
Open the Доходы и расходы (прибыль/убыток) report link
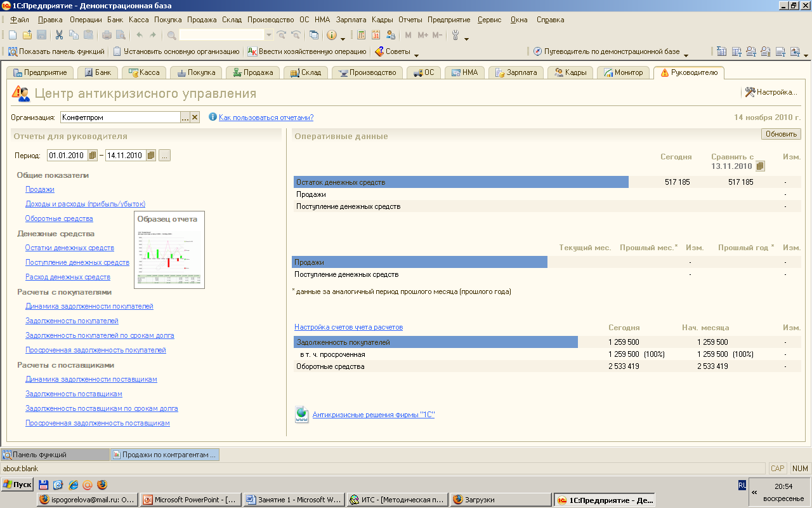pos(86,204)
